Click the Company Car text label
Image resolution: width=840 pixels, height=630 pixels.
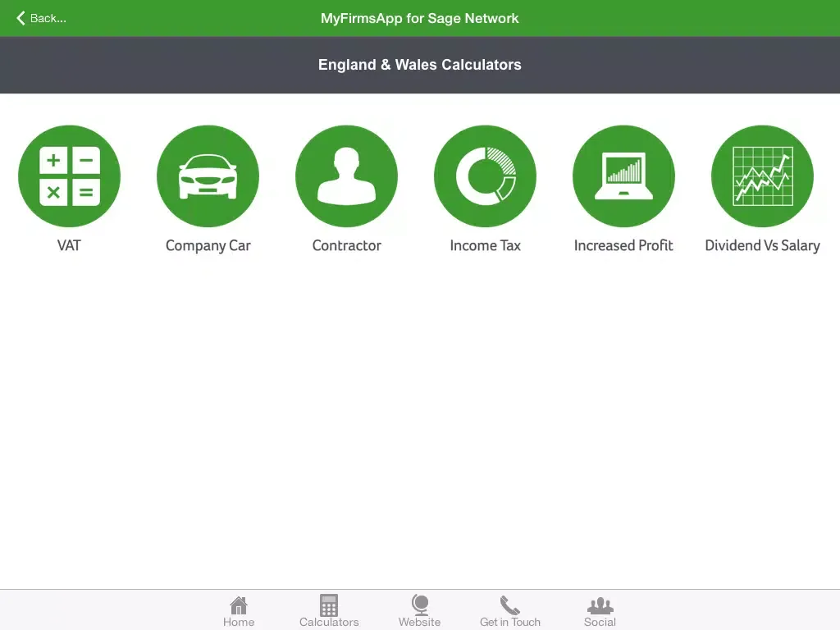[x=208, y=246]
